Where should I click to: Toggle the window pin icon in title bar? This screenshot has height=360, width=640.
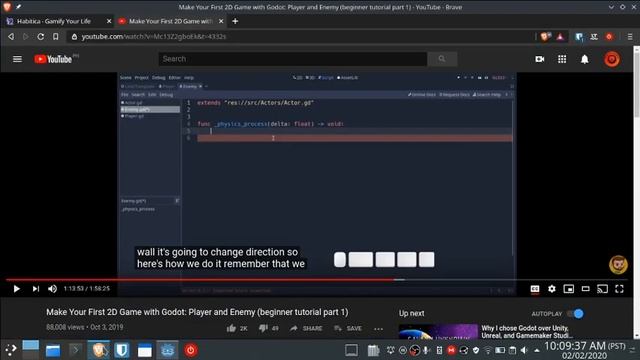tap(18, 7)
